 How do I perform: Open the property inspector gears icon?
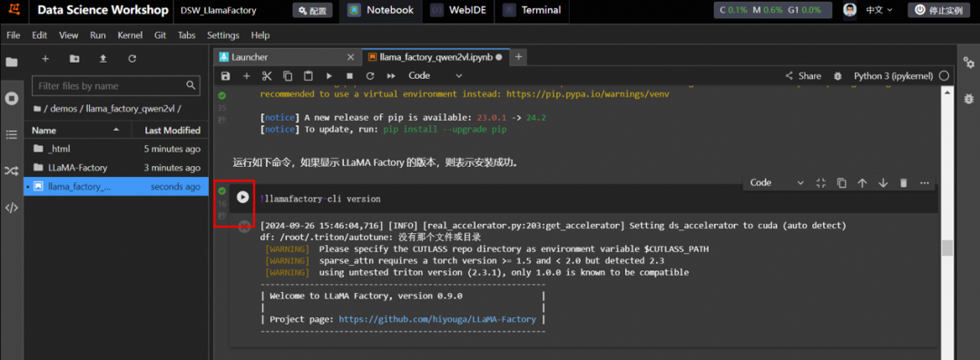coord(969,62)
